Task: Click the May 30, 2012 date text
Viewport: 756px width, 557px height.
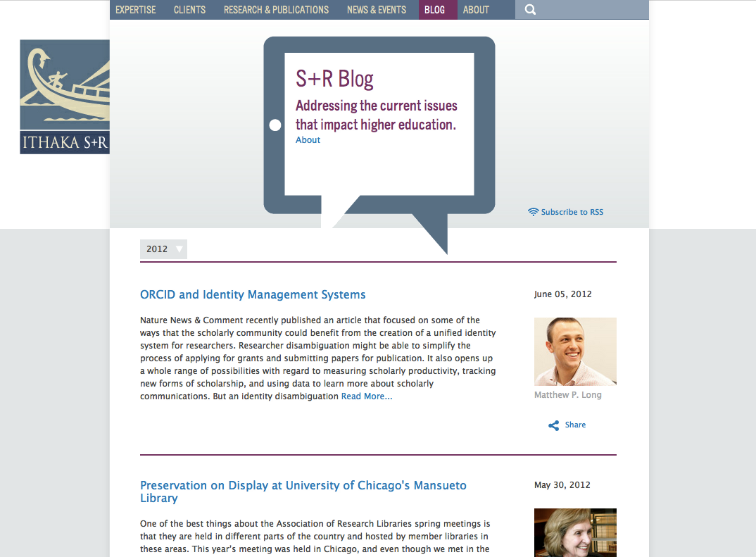Action: click(562, 484)
